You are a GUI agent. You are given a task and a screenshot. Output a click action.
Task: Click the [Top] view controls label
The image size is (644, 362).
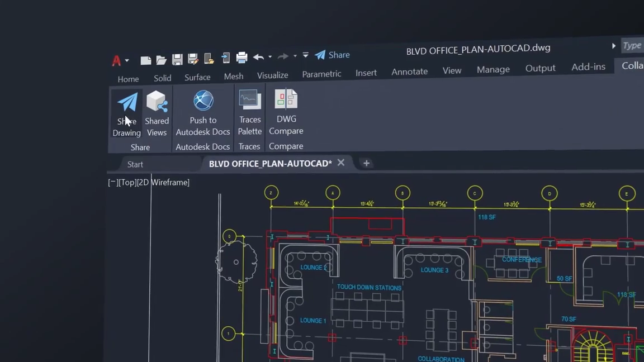click(x=127, y=182)
